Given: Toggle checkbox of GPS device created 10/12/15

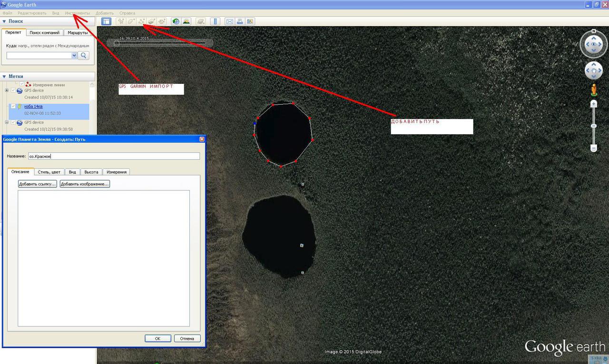Looking at the screenshot, I should tap(13, 122).
